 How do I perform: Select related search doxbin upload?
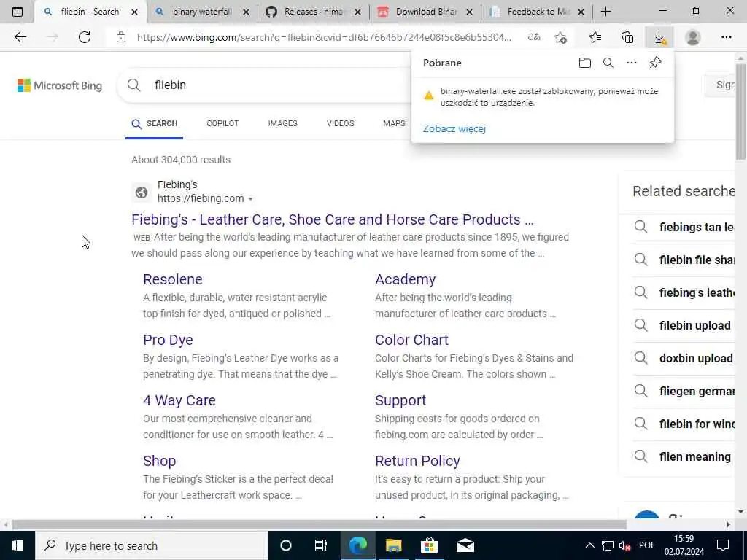click(683, 359)
